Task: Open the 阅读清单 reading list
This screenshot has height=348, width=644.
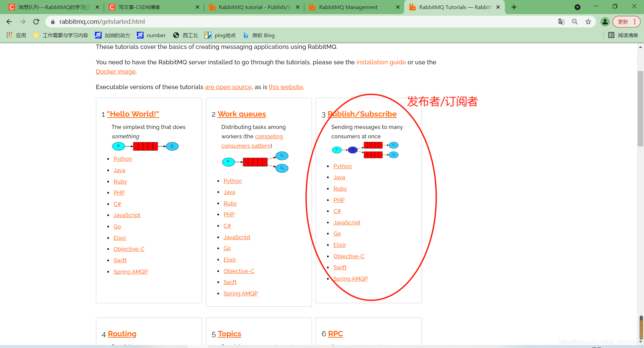Action: (x=623, y=35)
